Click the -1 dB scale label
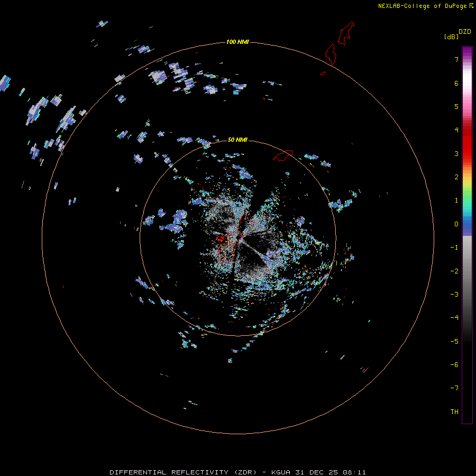476x476 pixels. (x=454, y=248)
